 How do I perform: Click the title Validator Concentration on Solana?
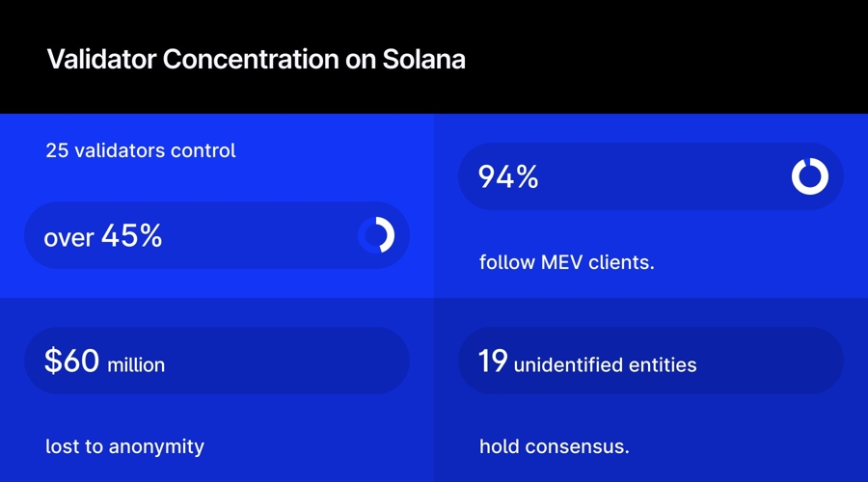coord(256,59)
